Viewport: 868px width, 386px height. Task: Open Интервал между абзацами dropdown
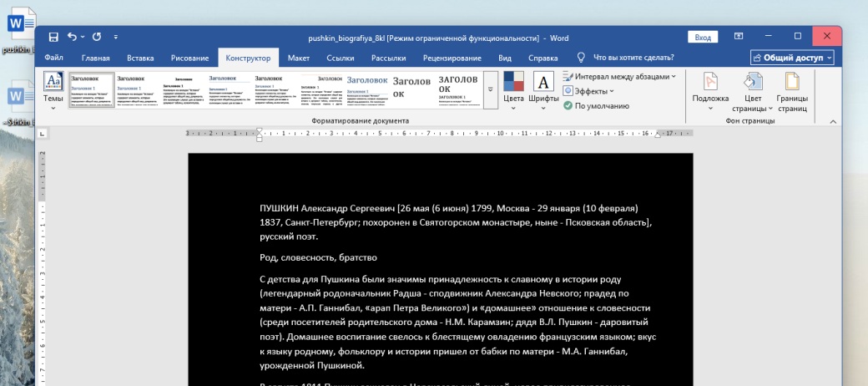click(622, 76)
